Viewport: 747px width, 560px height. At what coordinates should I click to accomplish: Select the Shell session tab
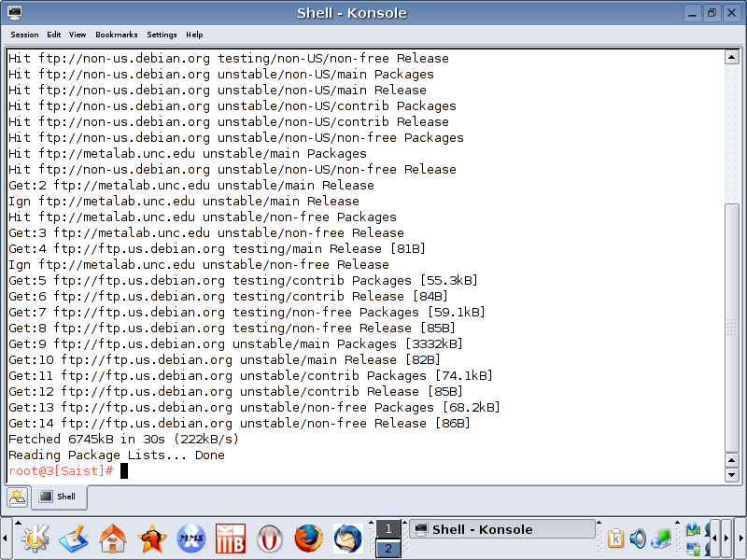click(x=60, y=497)
